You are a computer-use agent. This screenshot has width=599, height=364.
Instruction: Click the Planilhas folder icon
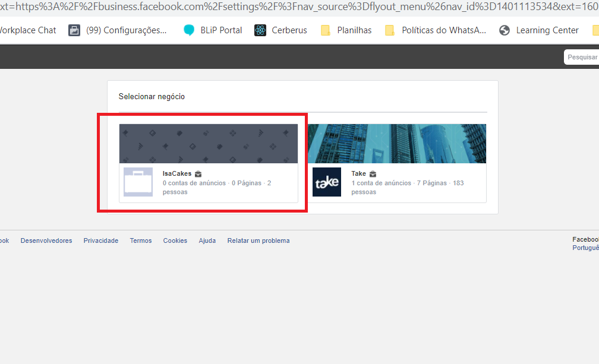click(326, 30)
